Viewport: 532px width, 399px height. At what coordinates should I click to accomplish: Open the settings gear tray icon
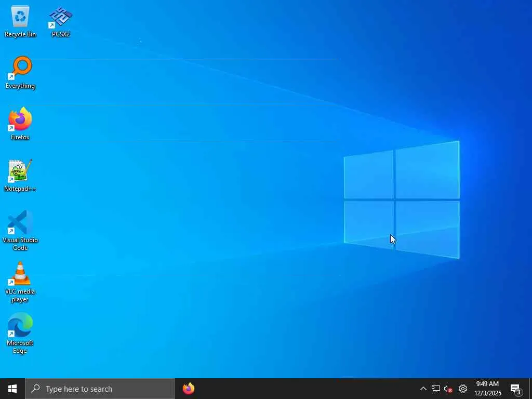[462, 389]
